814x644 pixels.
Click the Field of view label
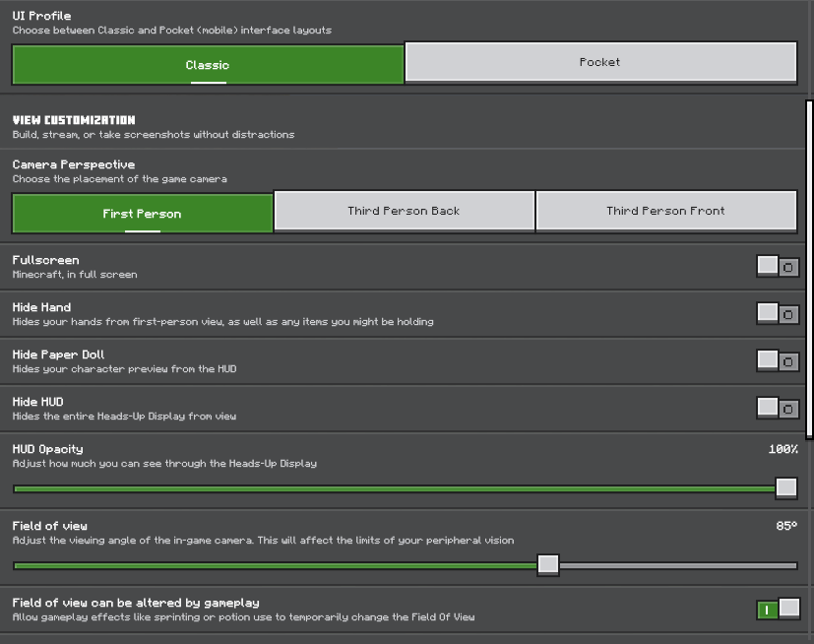click(50, 526)
